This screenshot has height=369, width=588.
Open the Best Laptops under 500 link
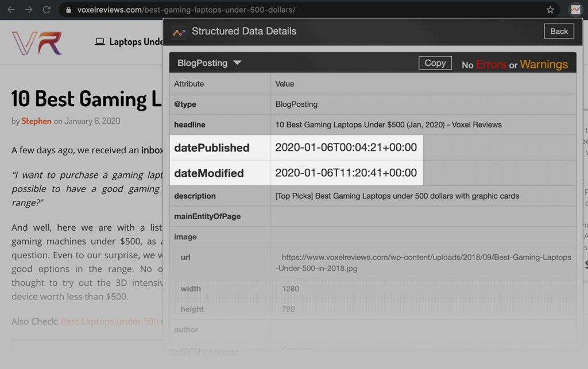pos(110,321)
